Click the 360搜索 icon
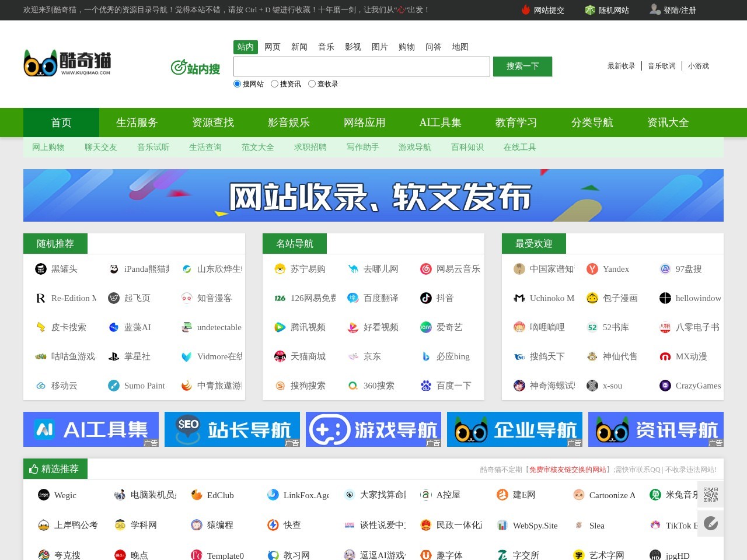Viewport: 747px width, 560px height. [353, 386]
